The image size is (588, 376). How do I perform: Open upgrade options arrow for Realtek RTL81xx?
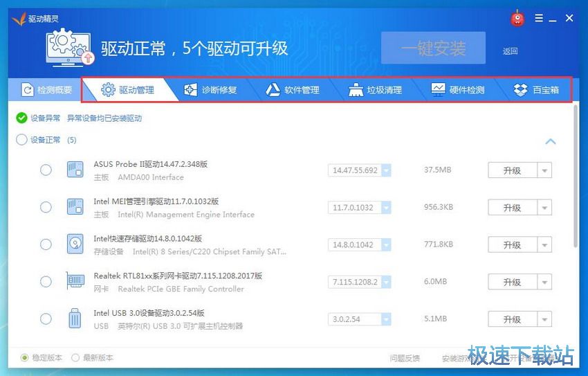coord(544,282)
